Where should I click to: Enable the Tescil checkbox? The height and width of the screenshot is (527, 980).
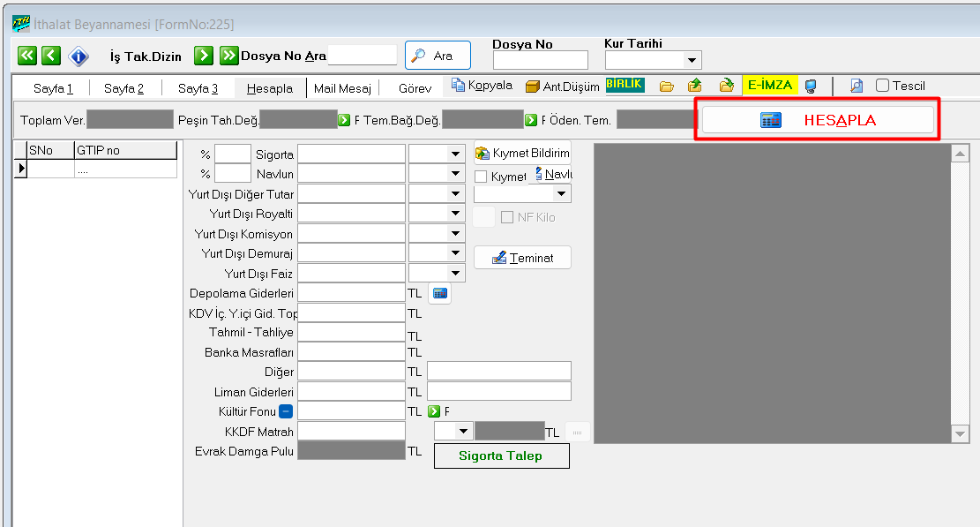tap(882, 86)
